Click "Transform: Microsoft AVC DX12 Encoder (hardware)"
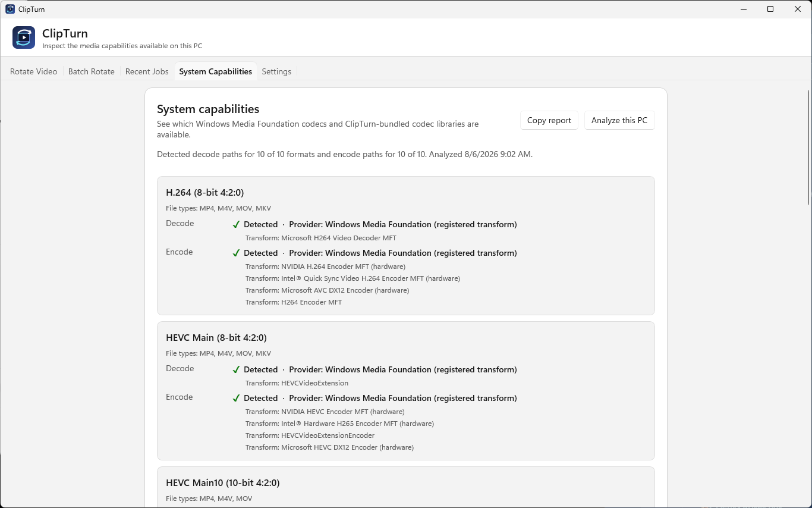Screen dimensions: 812x508 click(327, 290)
